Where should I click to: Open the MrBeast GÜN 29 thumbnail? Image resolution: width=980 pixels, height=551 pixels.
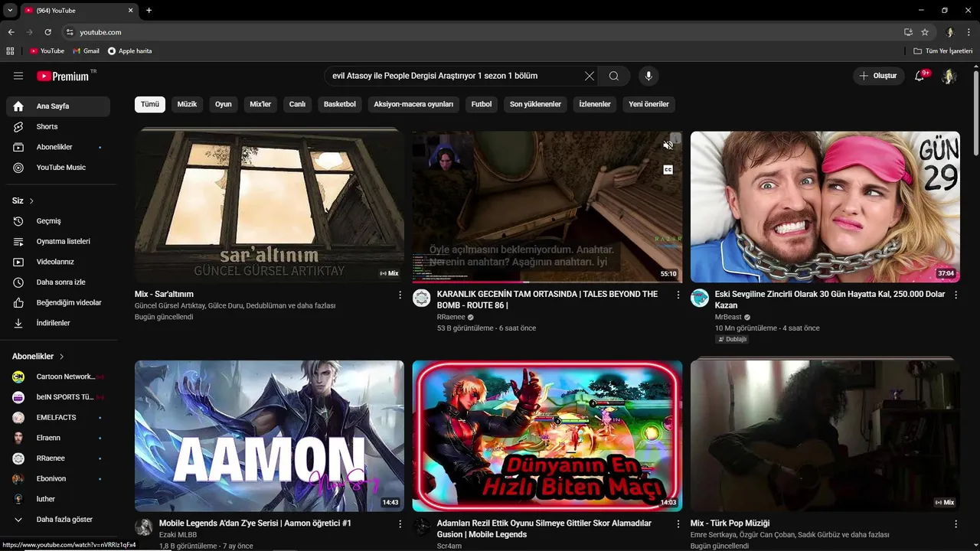coord(825,207)
